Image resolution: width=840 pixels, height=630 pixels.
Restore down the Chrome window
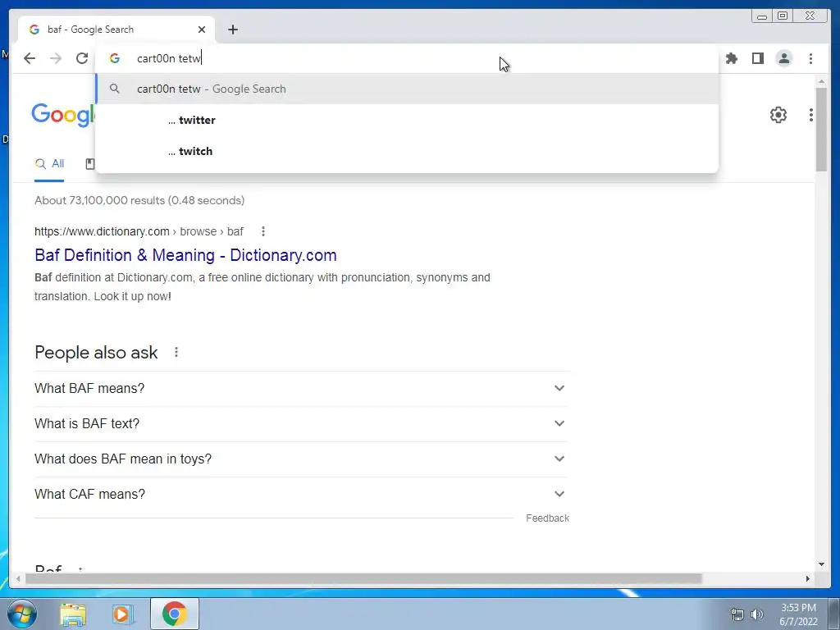783,16
